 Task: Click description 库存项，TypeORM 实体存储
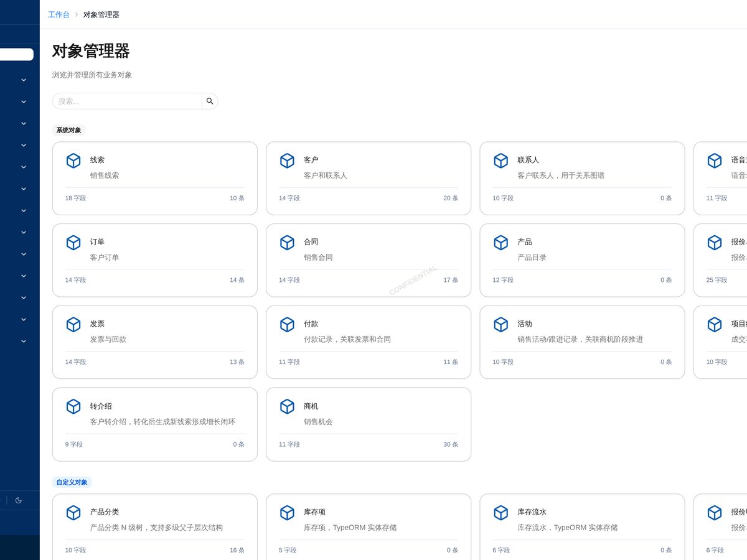(350, 528)
